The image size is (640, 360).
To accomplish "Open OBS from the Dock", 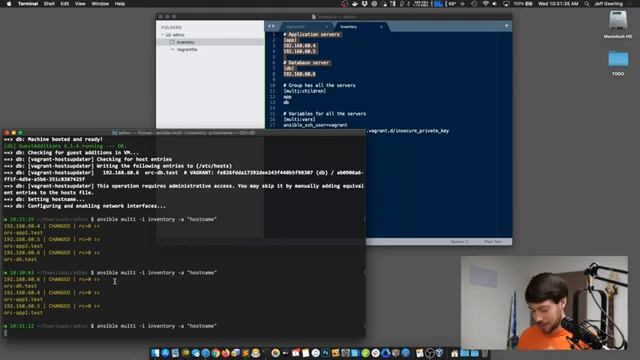I will tap(430, 353).
